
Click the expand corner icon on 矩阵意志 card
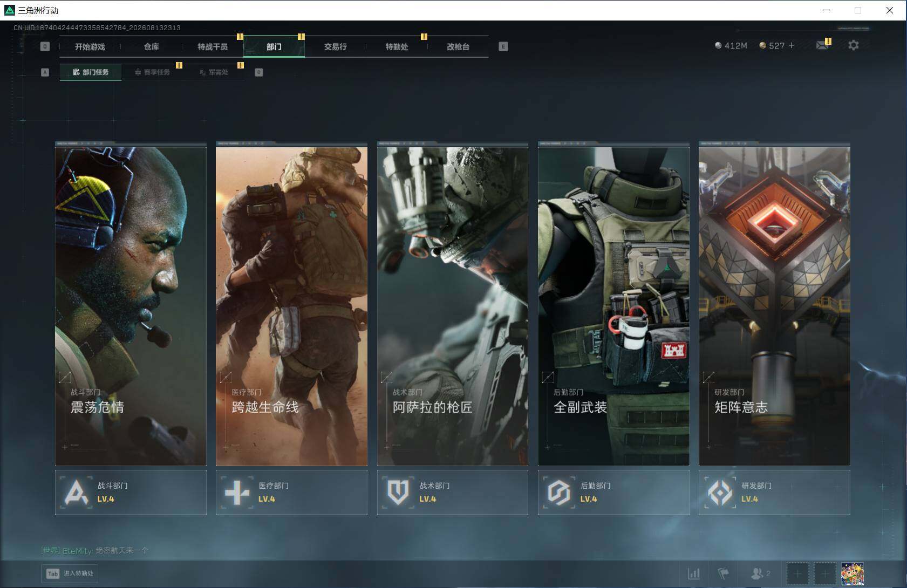[x=708, y=377]
